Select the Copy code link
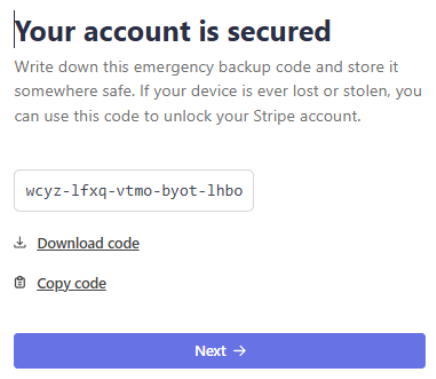436x379 pixels. click(71, 284)
